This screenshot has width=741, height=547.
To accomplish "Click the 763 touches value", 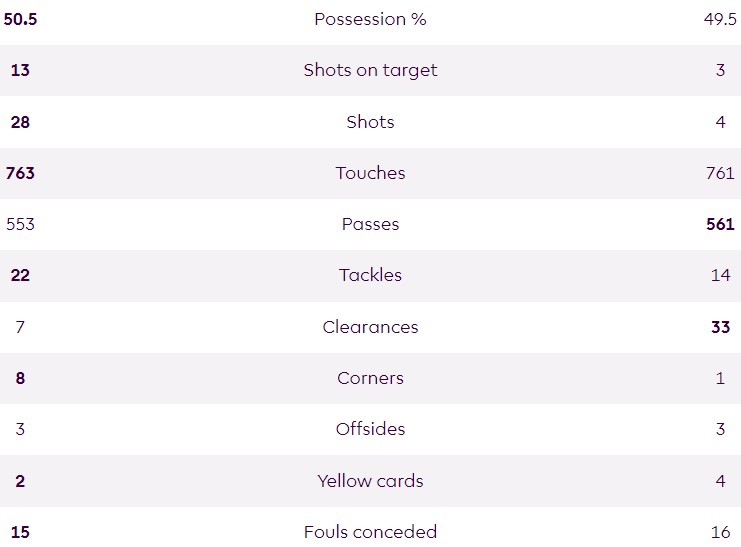I will pyautogui.click(x=20, y=173).
